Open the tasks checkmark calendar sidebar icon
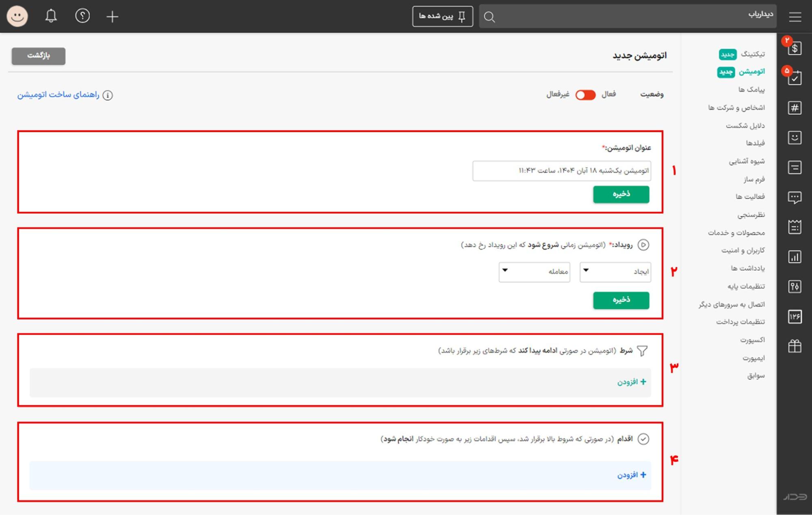 click(795, 78)
